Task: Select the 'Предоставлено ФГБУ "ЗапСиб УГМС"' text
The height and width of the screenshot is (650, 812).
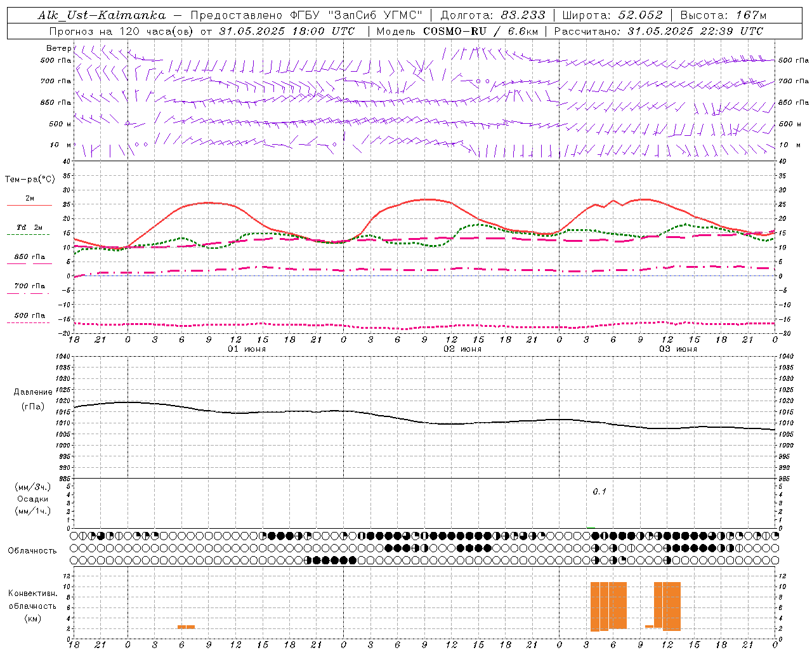Action: pyautogui.click(x=306, y=15)
